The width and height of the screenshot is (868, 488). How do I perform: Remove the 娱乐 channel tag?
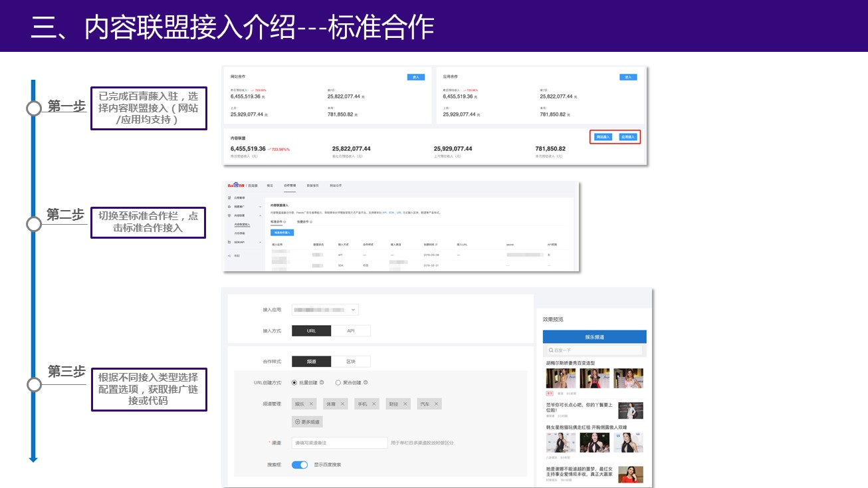coord(311,404)
